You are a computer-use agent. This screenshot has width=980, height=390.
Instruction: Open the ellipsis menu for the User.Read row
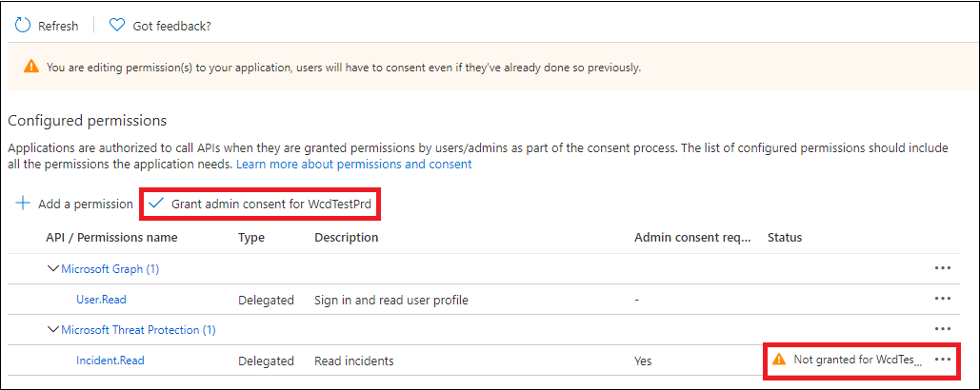coord(943,299)
